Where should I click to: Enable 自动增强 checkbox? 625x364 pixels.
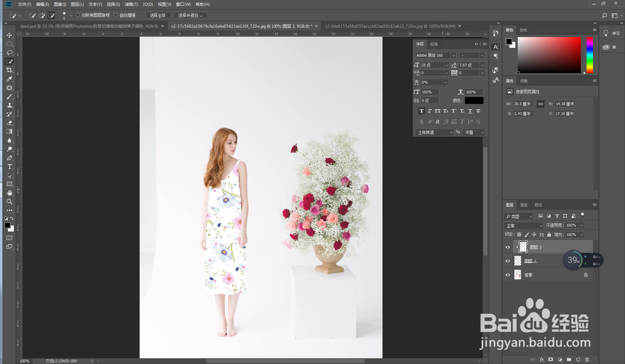click(116, 15)
